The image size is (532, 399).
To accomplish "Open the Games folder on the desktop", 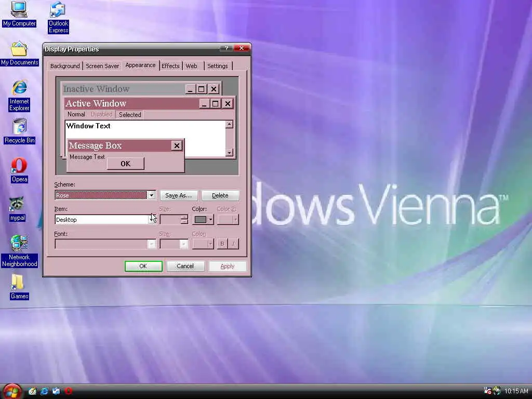I will point(19,287).
